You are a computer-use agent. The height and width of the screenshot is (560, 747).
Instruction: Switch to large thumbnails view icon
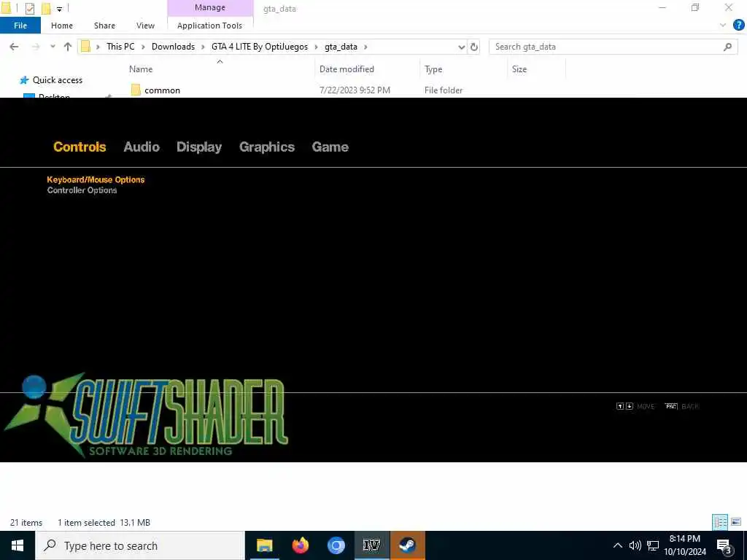tap(736, 522)
